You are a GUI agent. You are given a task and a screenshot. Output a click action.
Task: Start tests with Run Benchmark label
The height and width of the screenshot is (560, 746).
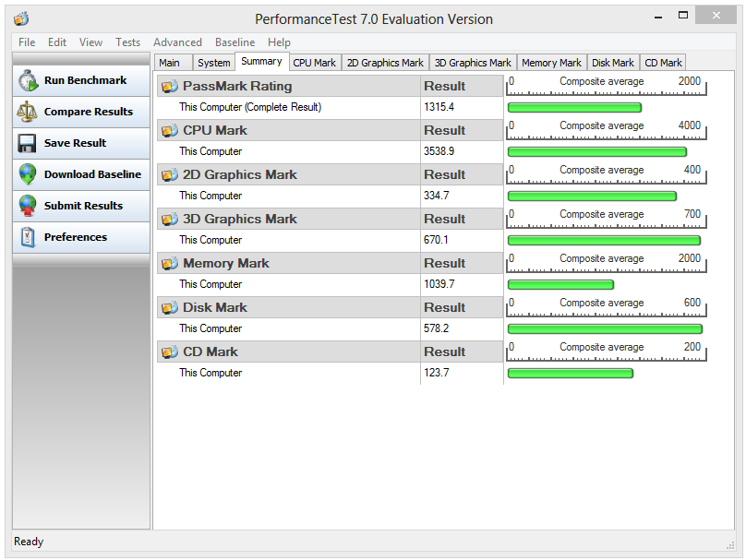click(86, 80)
